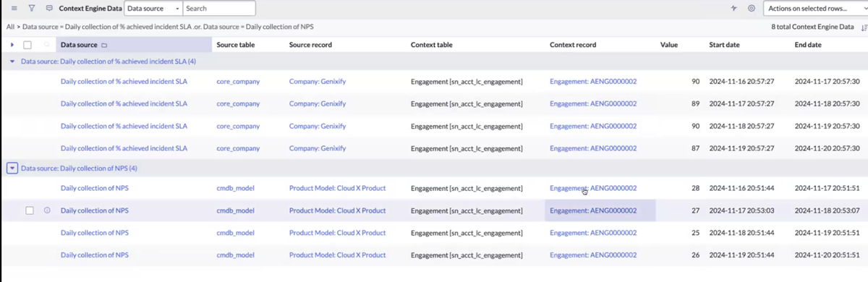Open SLA data source link in value 89 row
Image resolution: width=868 pixels, height=282 pixels.
124,103
